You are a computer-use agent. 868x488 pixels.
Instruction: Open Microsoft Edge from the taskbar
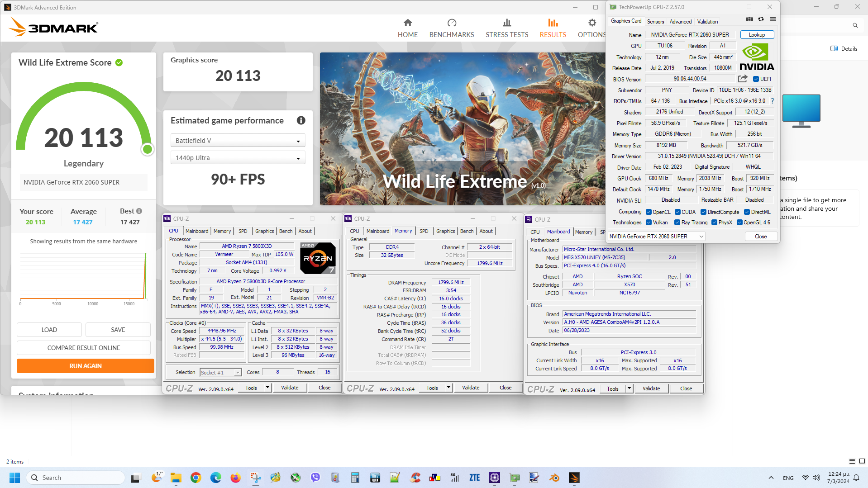[215, 478]
